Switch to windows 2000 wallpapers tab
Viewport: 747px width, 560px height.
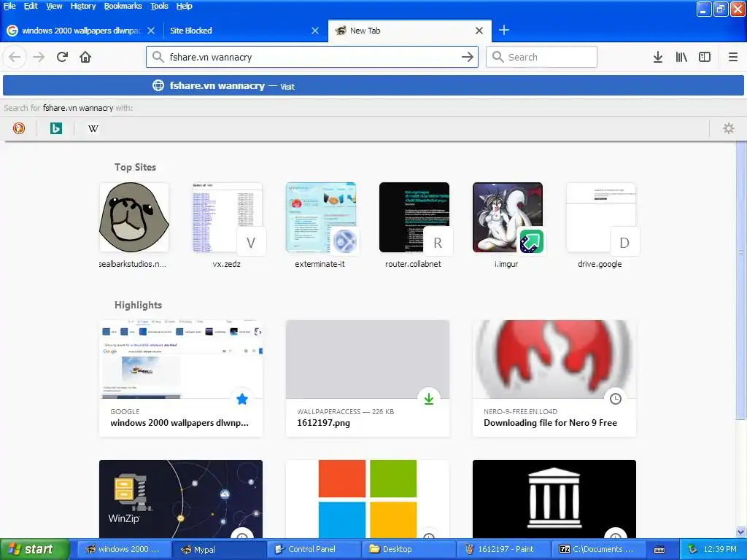pos(81,31)
